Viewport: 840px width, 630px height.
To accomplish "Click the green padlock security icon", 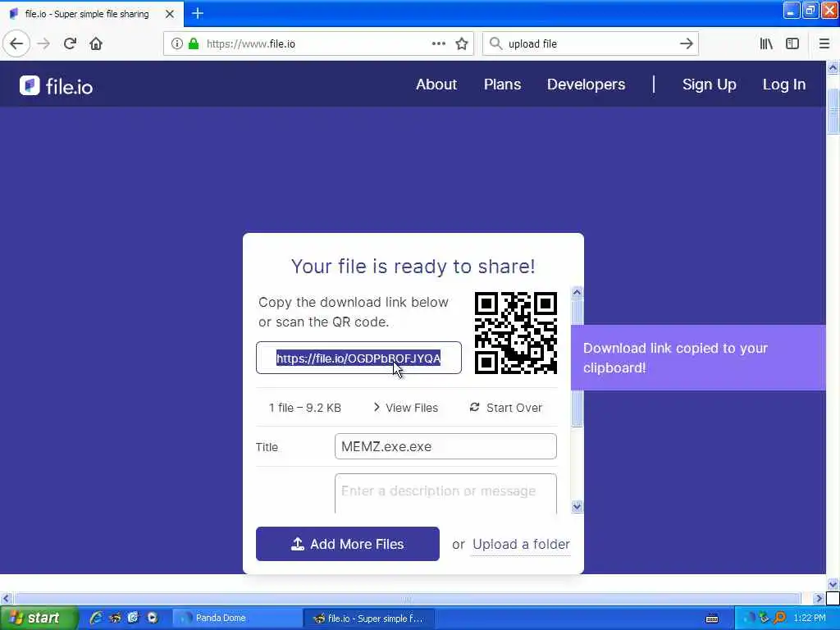I will 194,43.
